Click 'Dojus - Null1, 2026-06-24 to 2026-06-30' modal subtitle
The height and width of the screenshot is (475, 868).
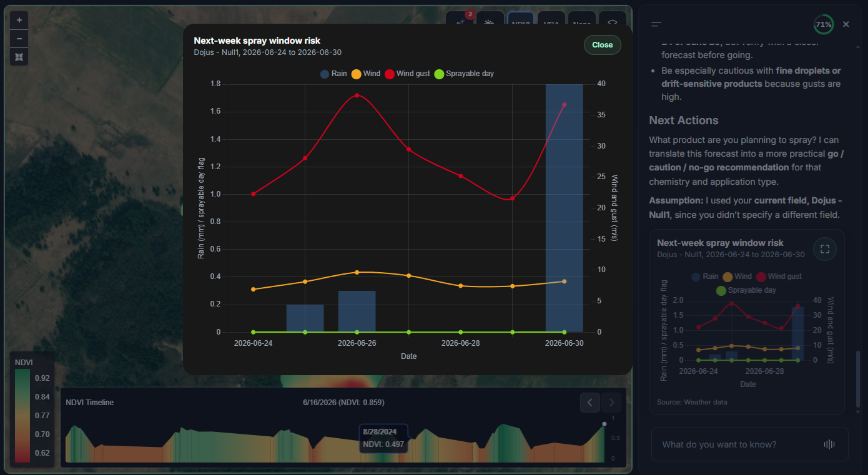pyautogui.click(x=268, y=52)
